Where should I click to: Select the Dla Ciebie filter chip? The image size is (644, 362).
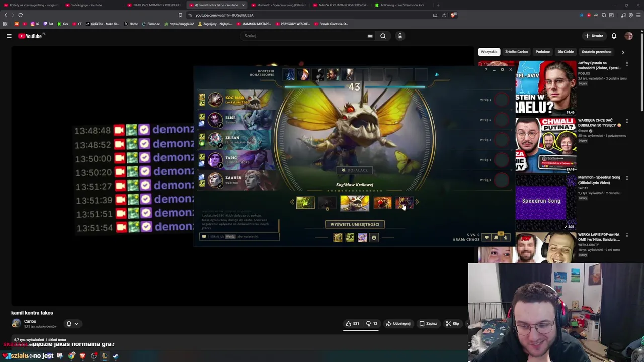[566, 52]
